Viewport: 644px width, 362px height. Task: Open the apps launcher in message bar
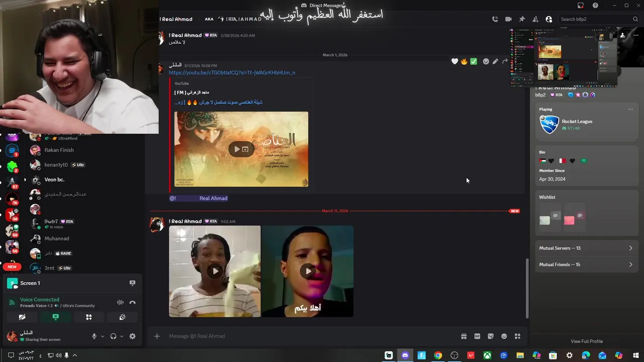coord(517,336)
